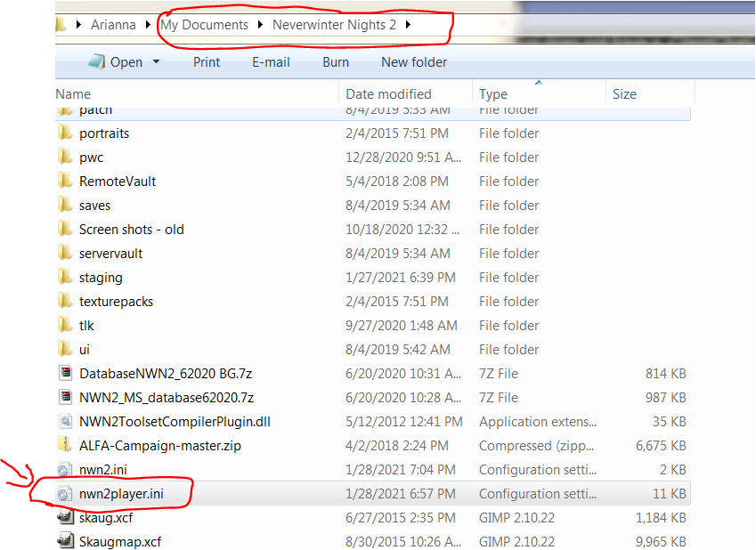Select the saves folder icon

pos(65,205)
